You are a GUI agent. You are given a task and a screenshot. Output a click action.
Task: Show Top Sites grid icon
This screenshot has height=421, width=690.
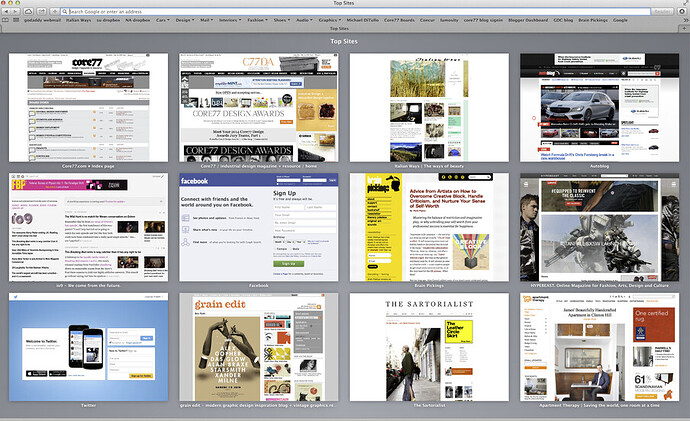point(16,20)
